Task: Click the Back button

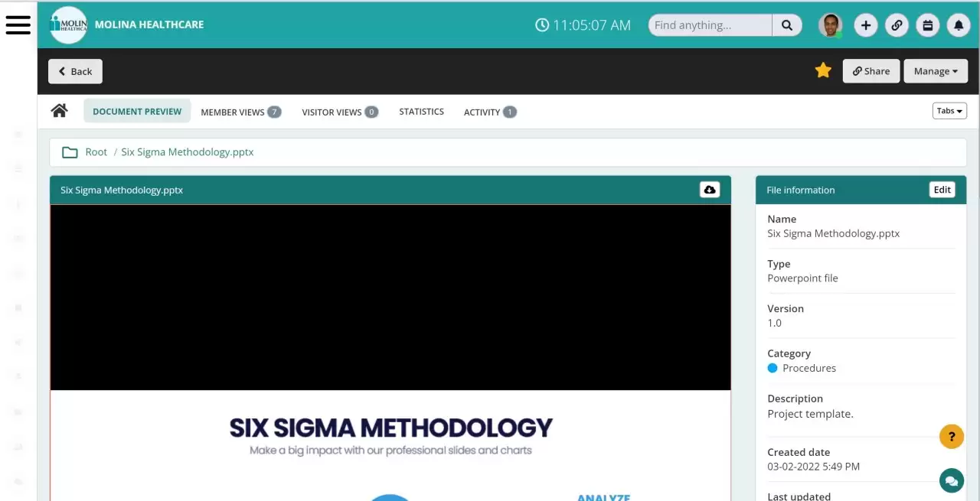Action: point(74,70)
